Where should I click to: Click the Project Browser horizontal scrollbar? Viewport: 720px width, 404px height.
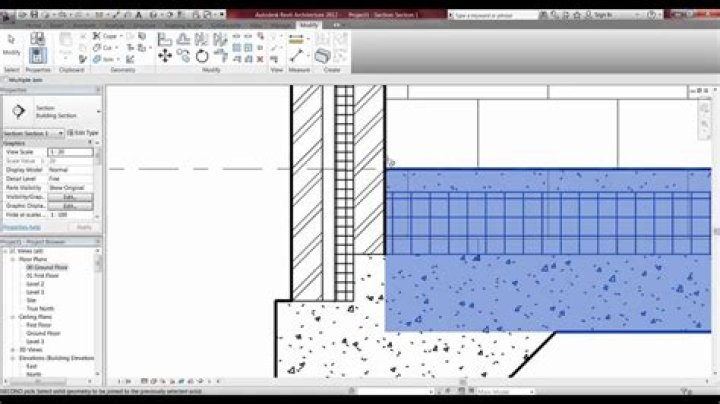pos(48,381)
